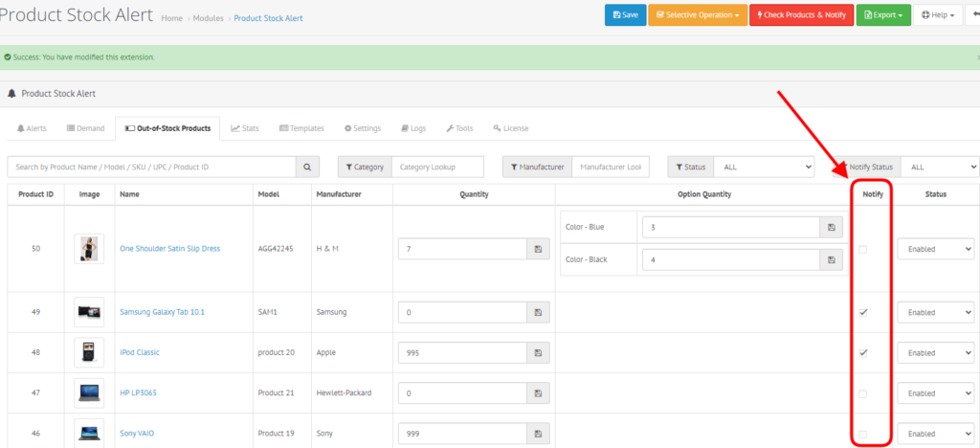Click the iPod Classic thumbnail
Viewport: 980px width, 448px height.
pyautogui.click(x=89, y=352)
